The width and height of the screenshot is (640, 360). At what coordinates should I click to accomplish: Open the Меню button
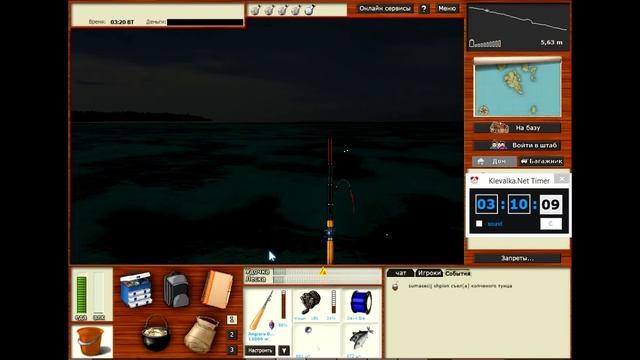(447, 8)
